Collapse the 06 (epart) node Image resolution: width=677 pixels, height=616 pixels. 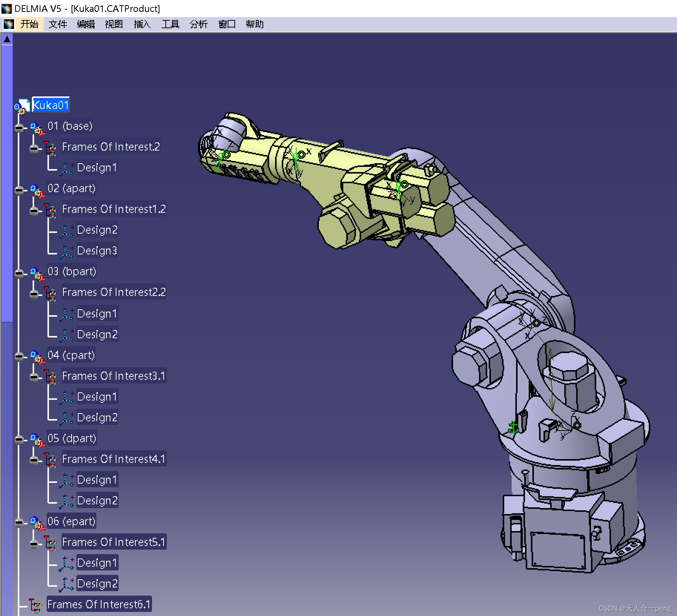click(19, 523)
